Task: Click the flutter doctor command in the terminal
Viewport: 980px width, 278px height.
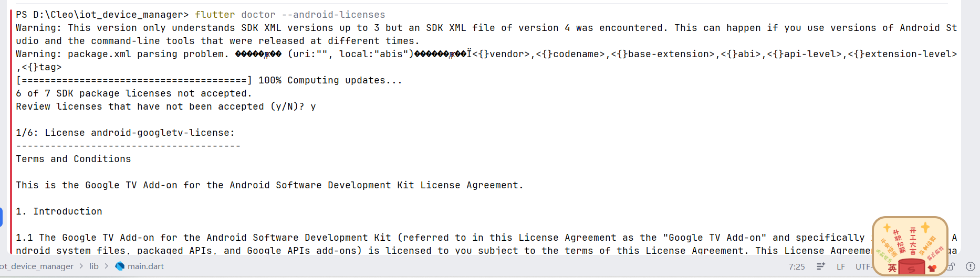Action: click(x=290, y=15)
